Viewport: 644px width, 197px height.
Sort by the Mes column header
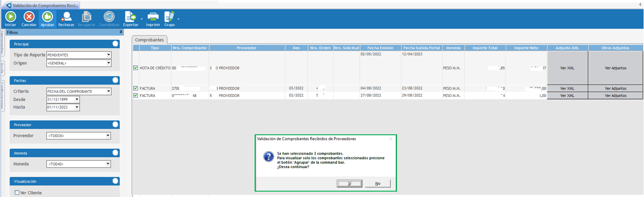296,48
